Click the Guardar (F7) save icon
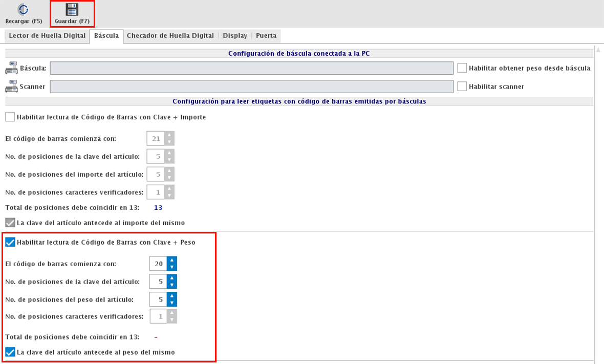This screenshot has width=604, height=364. 72,9
